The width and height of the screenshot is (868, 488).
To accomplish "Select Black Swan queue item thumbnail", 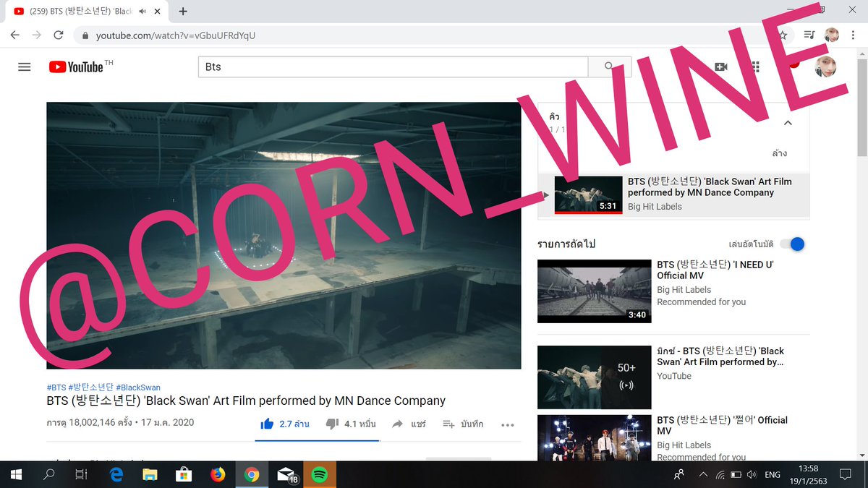I will [588, 194].
